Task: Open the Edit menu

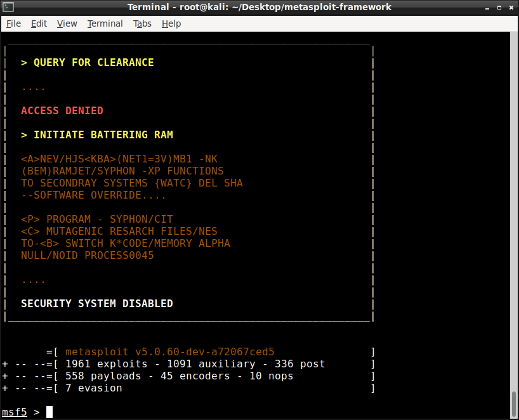Action: [39, 24]
